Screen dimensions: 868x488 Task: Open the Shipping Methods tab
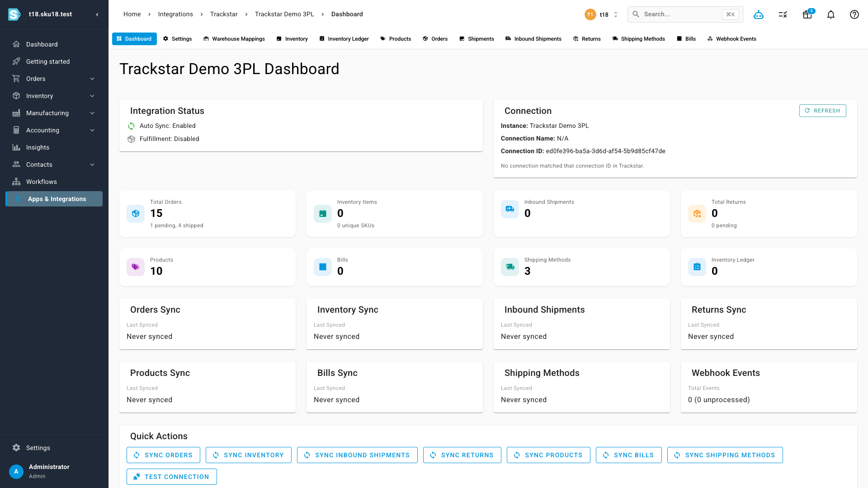(638, 39)
